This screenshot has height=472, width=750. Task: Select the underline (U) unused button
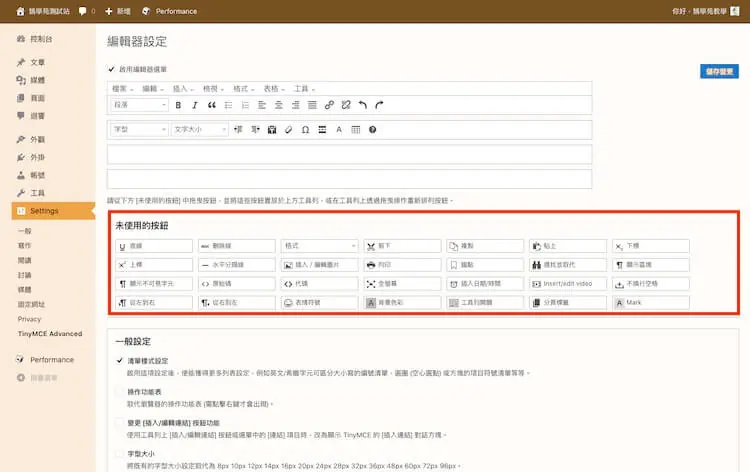[154, 246]
